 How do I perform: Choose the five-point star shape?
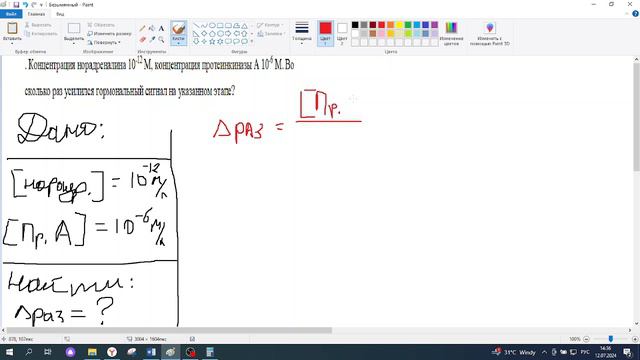point(212,41)
